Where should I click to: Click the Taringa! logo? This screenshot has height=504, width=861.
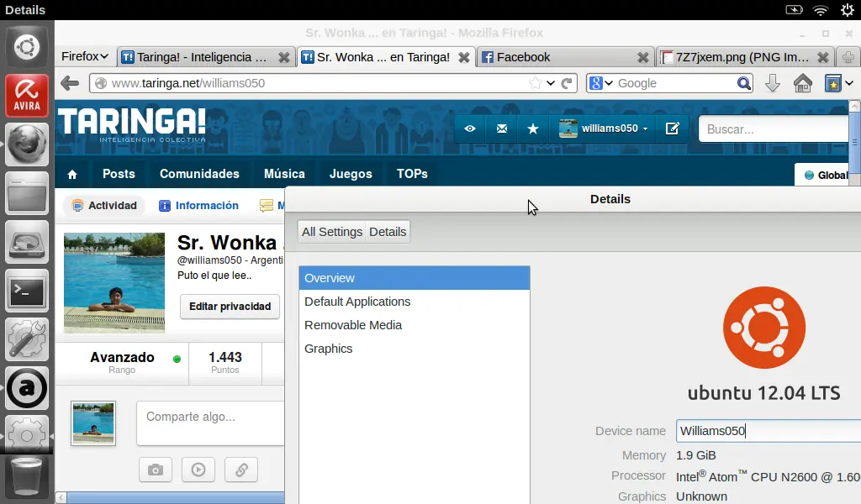coord(132,125)
